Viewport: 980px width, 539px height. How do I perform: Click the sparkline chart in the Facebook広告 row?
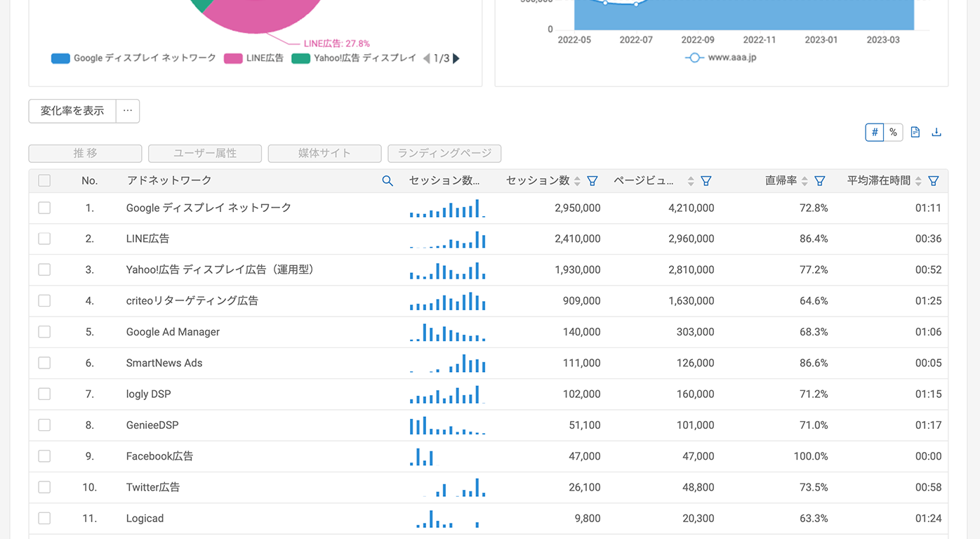click(x=422, y=457)
